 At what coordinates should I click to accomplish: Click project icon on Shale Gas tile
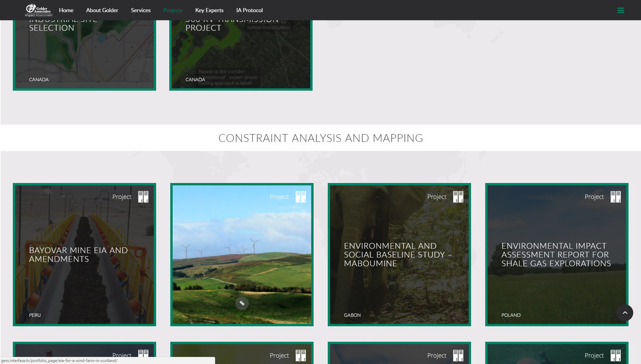(616, 197)
